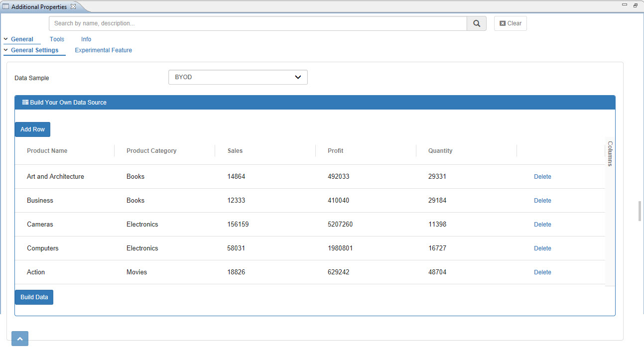
Task: Click the search by name input field
Action: 258,23
